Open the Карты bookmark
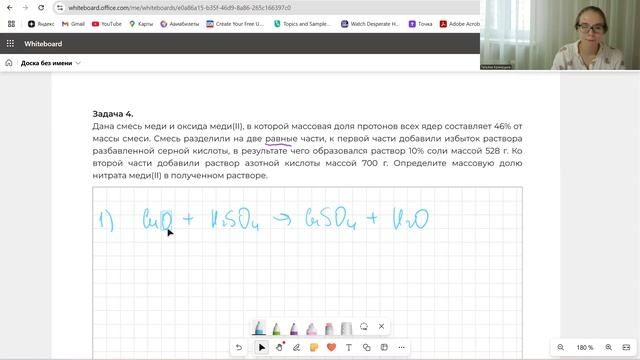This screenshot has width=640, height=360. [x=141, y=24]
